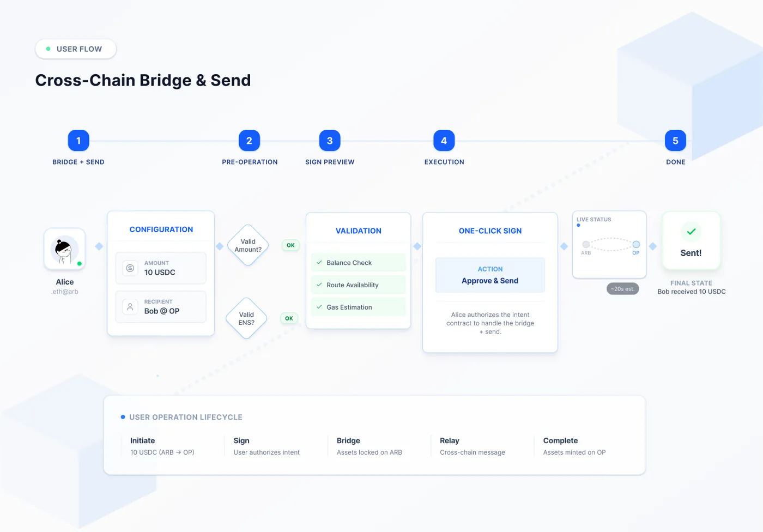Screen dimensions: 763x532
Task: Click the Valid Amount? decision diamond
Action: pyautogui.click(x=248, y=245)
